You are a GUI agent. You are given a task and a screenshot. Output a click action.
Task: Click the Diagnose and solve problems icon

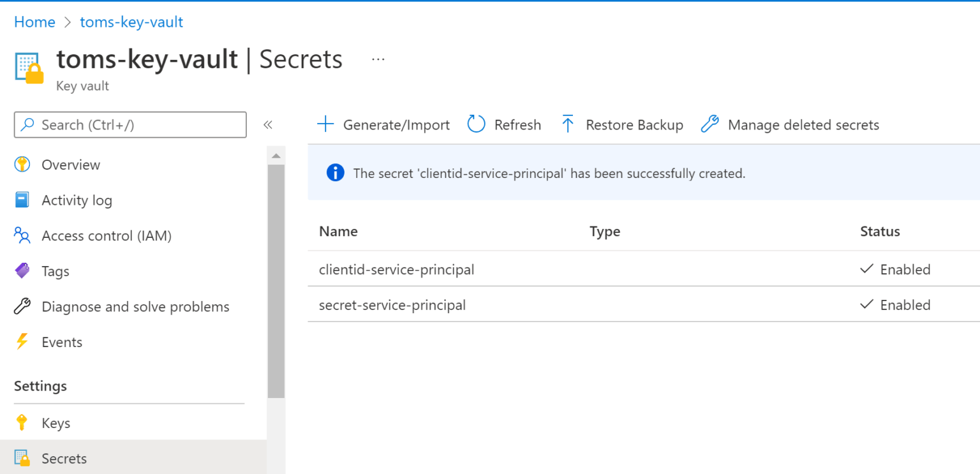[23, 306]
